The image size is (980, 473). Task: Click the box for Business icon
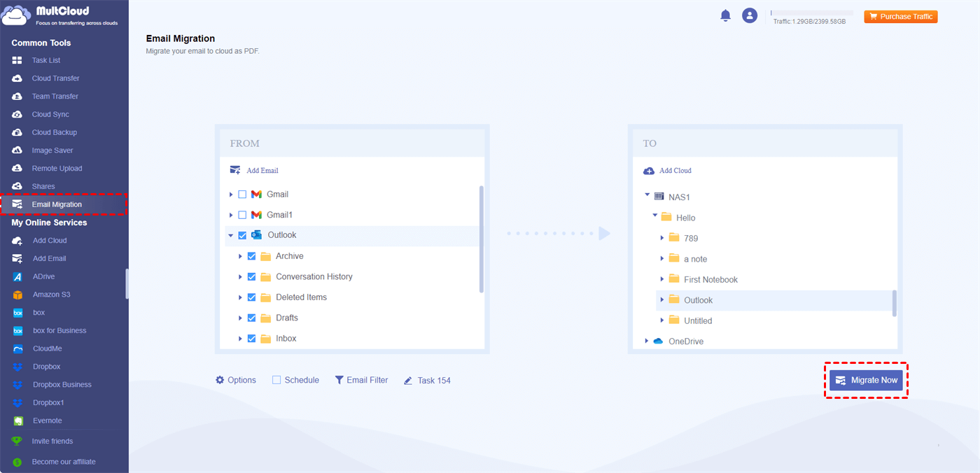[17, 330]
